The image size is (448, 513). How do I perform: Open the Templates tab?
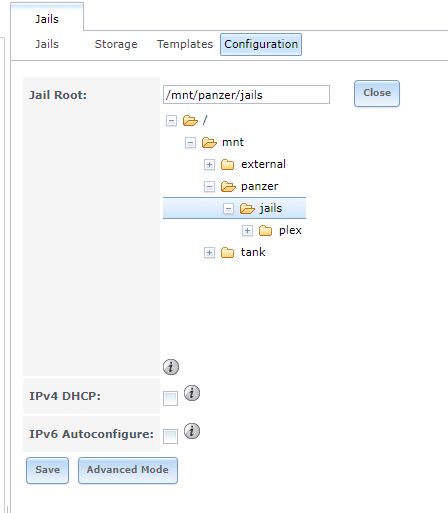185,44
